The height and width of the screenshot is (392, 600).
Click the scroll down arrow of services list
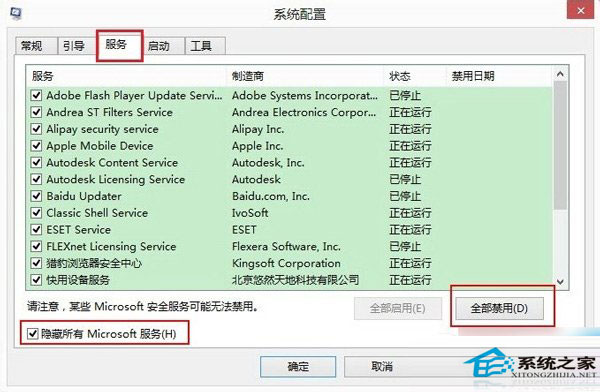[561, 282]
